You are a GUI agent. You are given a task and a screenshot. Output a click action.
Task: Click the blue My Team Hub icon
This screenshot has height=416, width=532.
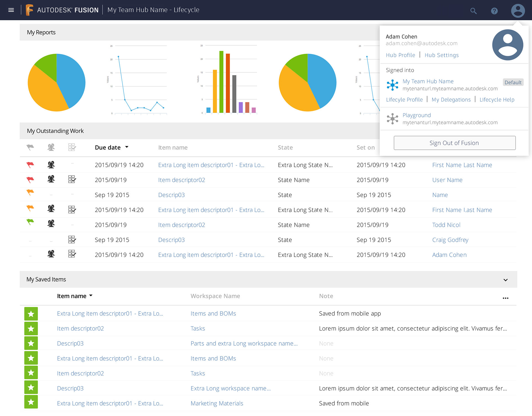[x=392, y=85]
